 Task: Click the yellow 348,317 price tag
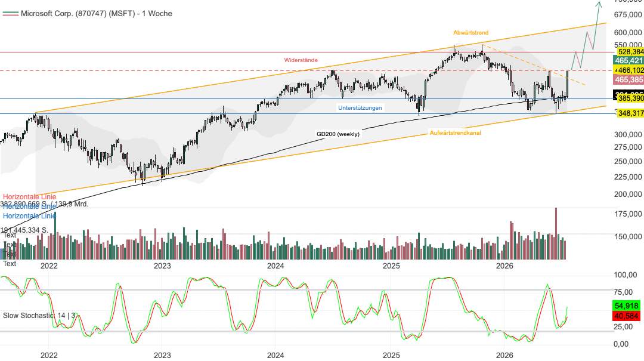tap(630, 113)
